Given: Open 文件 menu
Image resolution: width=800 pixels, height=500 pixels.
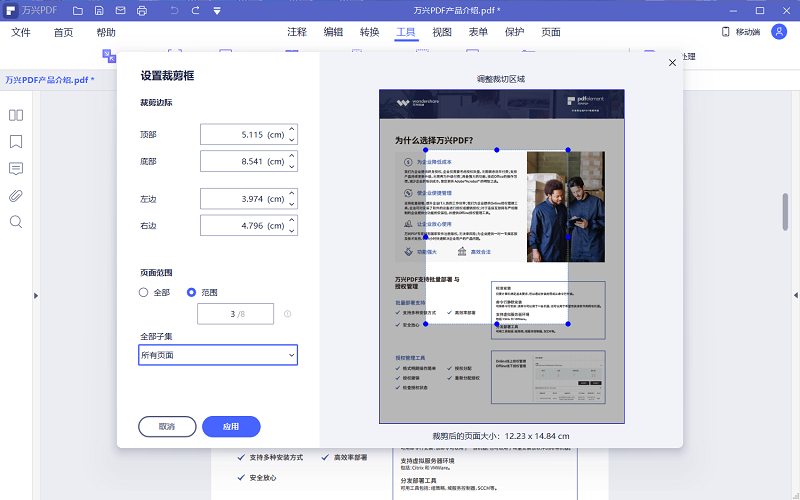Looking at the screenshot, I should point(21,32).
